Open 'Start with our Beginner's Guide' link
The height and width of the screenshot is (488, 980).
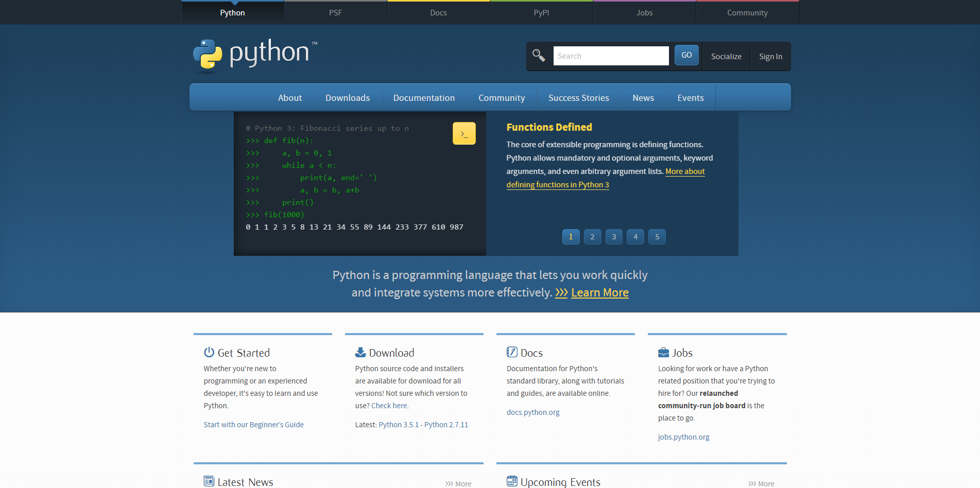click(x=253, y=425)
